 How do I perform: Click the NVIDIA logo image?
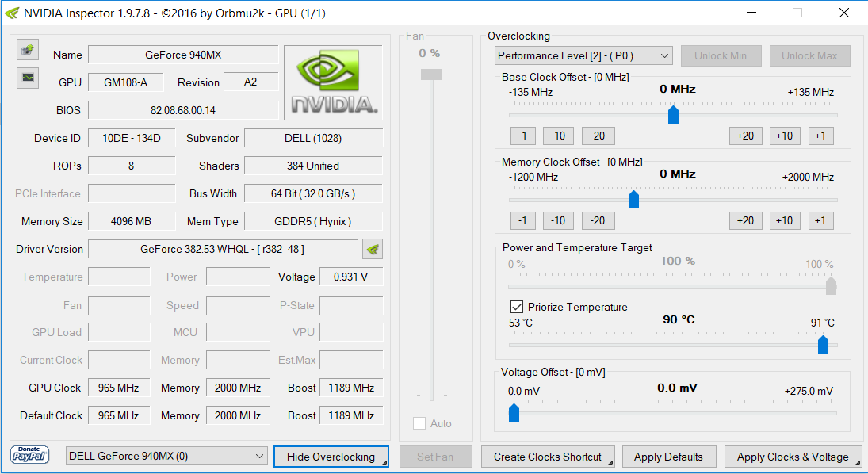click(333, 82)
